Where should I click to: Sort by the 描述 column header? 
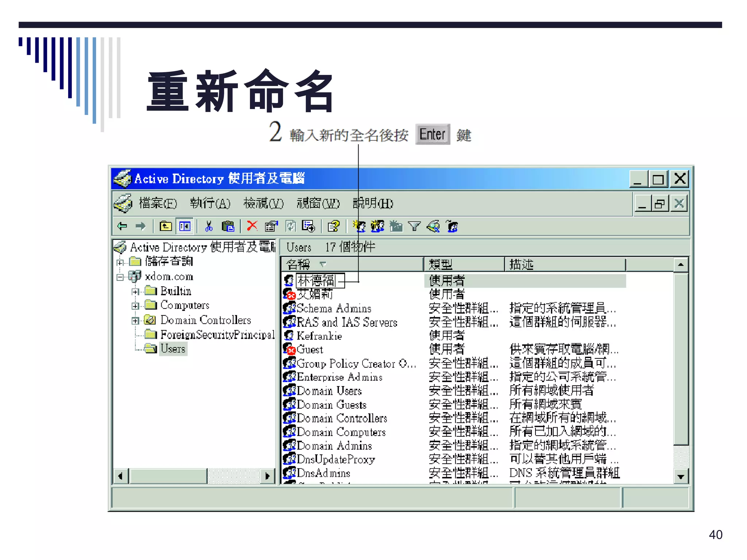click(565, 264)
